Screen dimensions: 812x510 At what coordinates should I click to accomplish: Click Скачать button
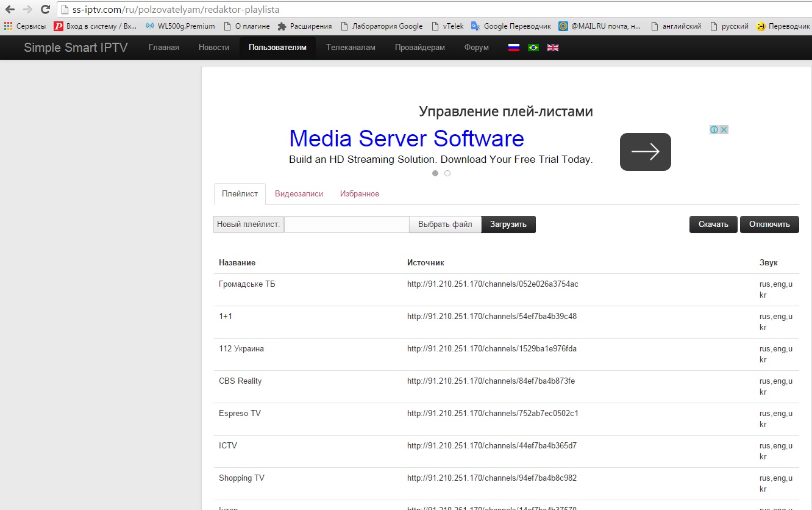click(713, 224)
